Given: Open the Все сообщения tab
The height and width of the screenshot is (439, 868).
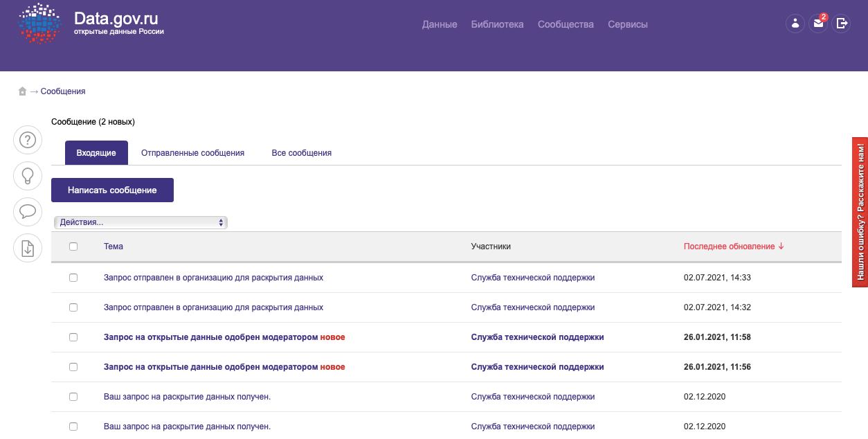Looking at the screenshot, I should coord(301,153).
